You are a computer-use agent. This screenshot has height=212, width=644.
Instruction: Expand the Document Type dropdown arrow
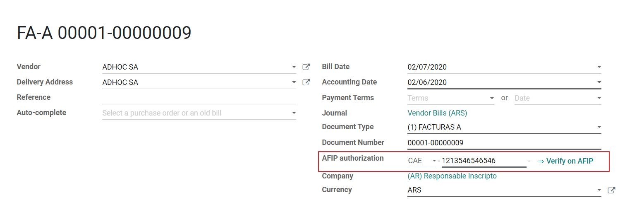pyautogui.click(x=599, y=127)
